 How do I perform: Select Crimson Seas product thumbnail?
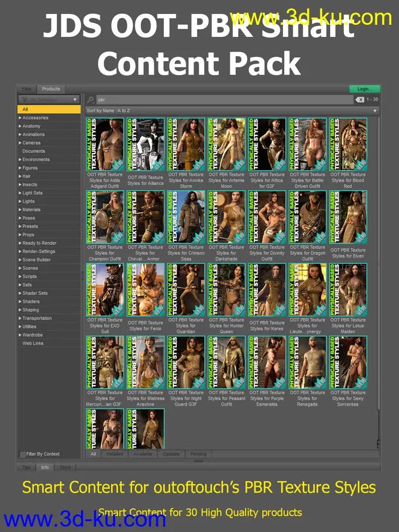[186, 217]
